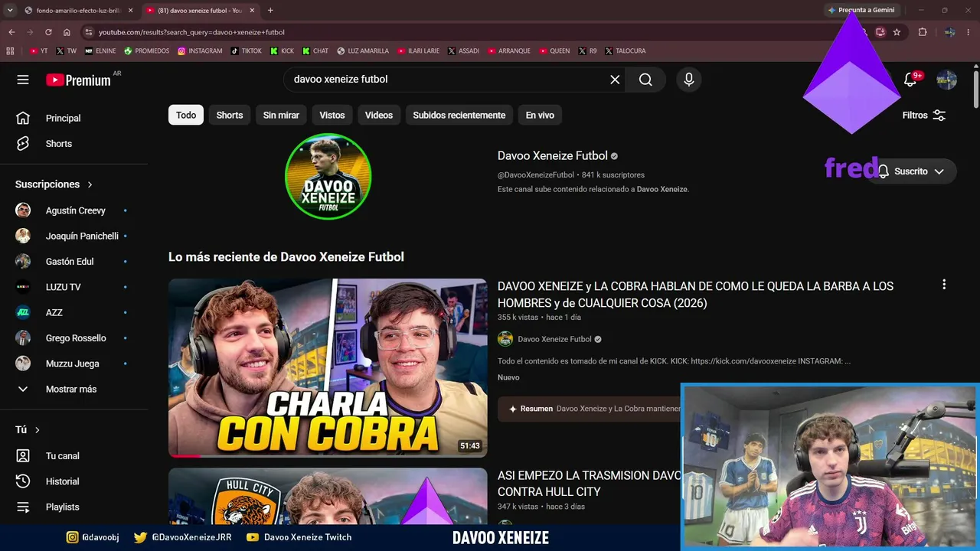Go back with the browser back arrow
The image size is (980, 551).
click(11, 32)
